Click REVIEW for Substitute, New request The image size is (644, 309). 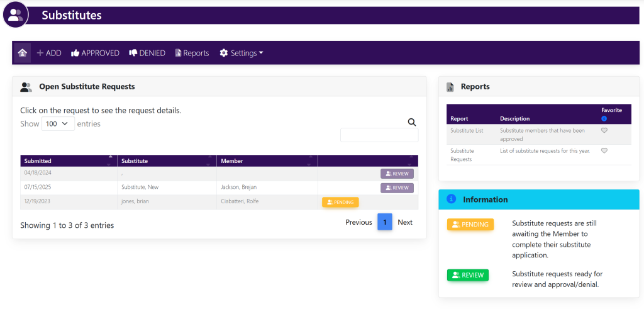(x=397, y=188)
